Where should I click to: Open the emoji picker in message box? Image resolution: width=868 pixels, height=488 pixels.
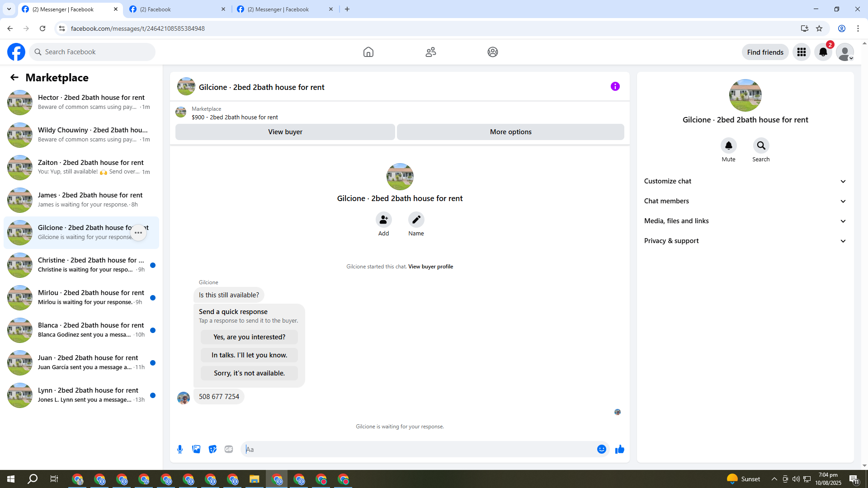coord(601,449)
